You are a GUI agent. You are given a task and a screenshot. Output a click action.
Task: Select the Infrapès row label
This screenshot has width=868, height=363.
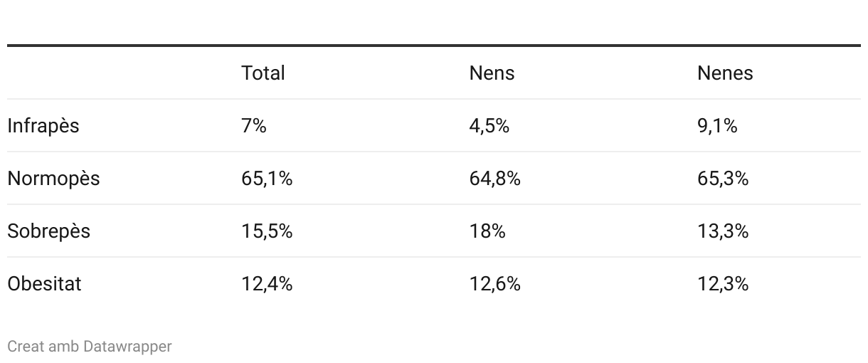tap(43, 126)
